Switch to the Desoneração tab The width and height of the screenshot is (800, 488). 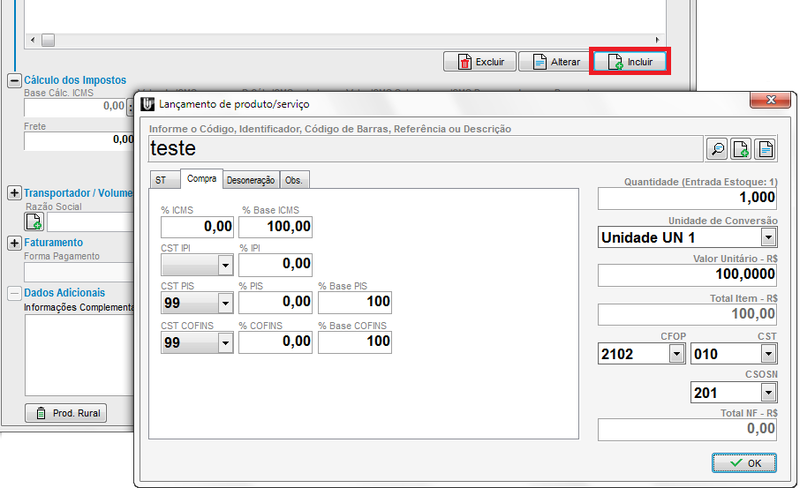pyautogui.click(x=250, y=180)
